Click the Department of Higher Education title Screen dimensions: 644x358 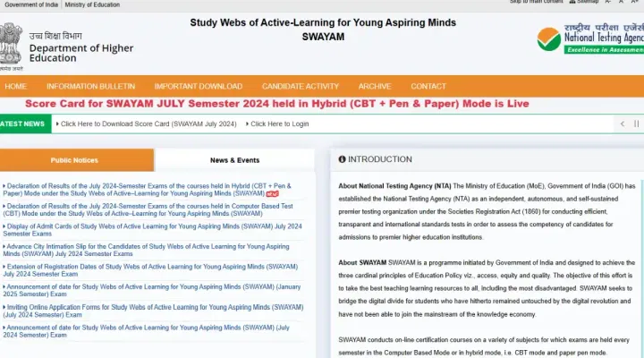click(x=81, y=53)
